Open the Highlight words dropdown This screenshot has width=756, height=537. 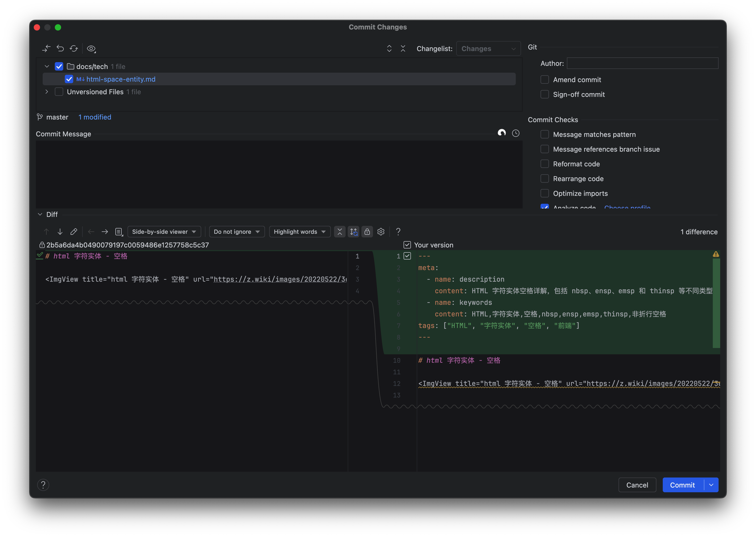point(300,232)
